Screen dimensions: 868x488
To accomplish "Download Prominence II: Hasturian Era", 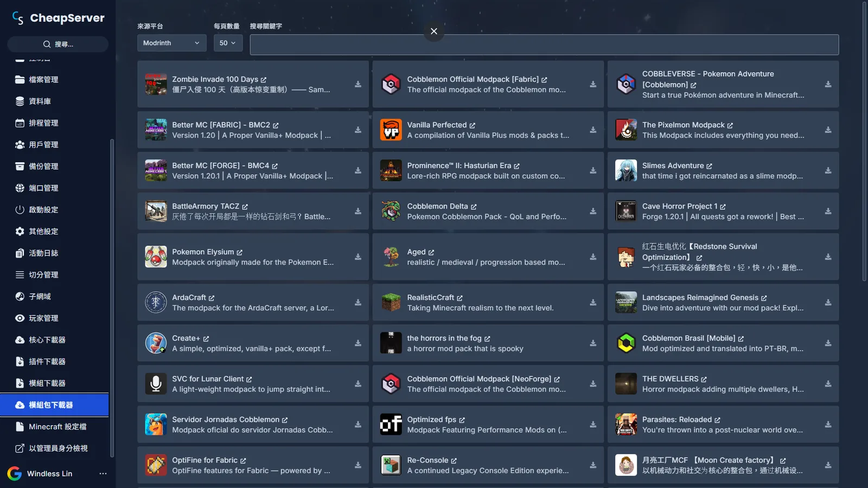I will click(593, 171).
